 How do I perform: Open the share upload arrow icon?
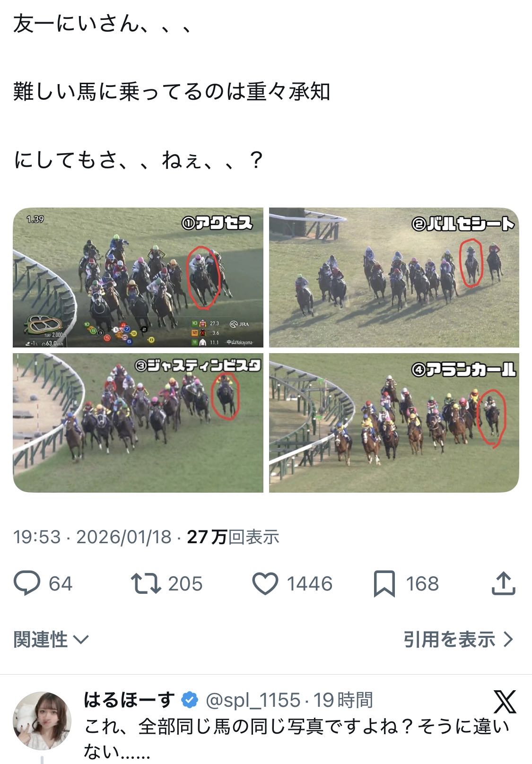(503, 583)
